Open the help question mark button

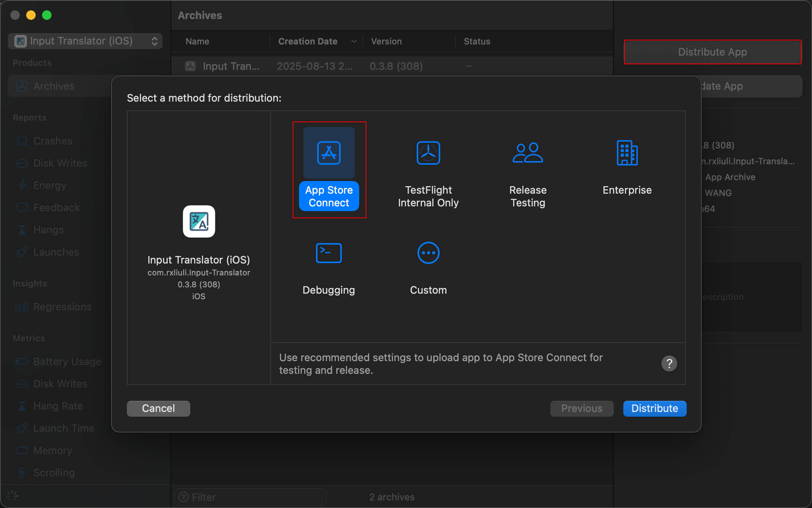click(669, 364)
